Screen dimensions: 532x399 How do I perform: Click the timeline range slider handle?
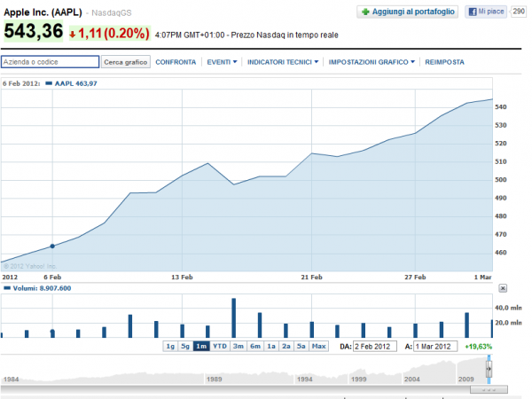point(488,368)
